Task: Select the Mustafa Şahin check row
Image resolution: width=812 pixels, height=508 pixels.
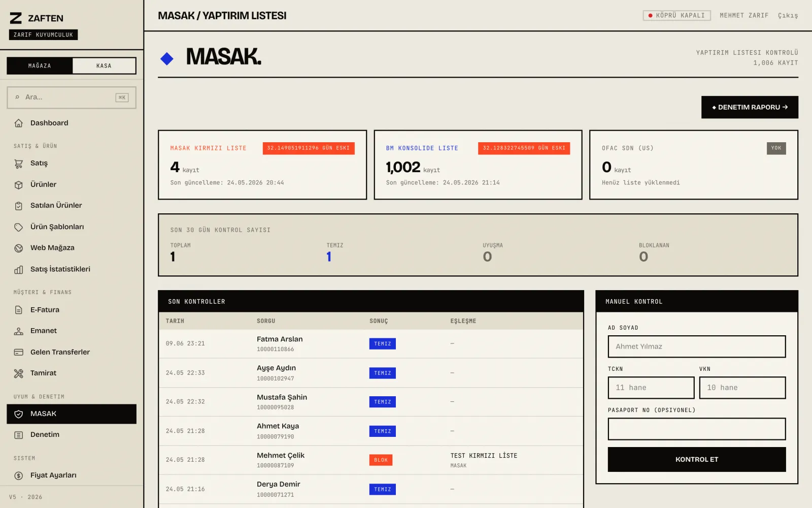Action: coord(371,402)
